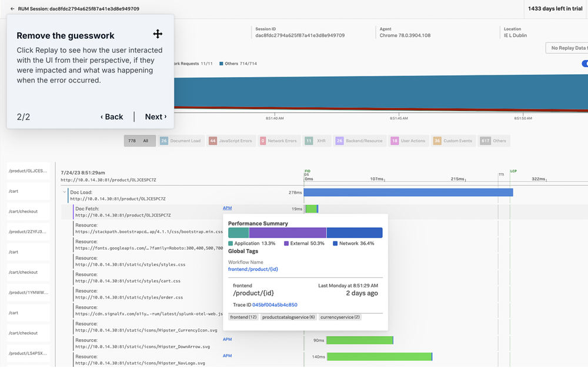The height and width of the screenshot is (368, 588).
Task: Click the back arrow beside RUM Session
Action: click(x=12, y=9)
